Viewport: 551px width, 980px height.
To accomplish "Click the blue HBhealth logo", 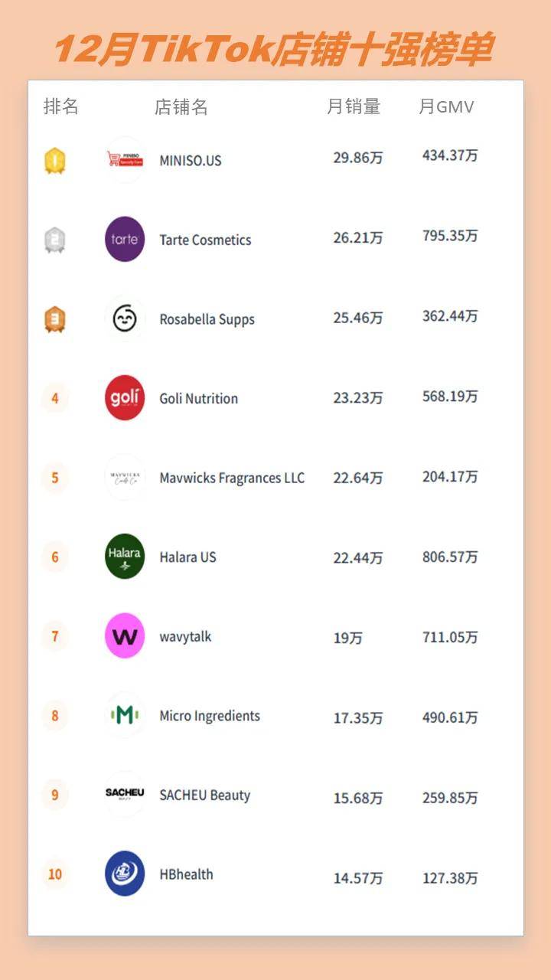I will (x=125, y=874).
